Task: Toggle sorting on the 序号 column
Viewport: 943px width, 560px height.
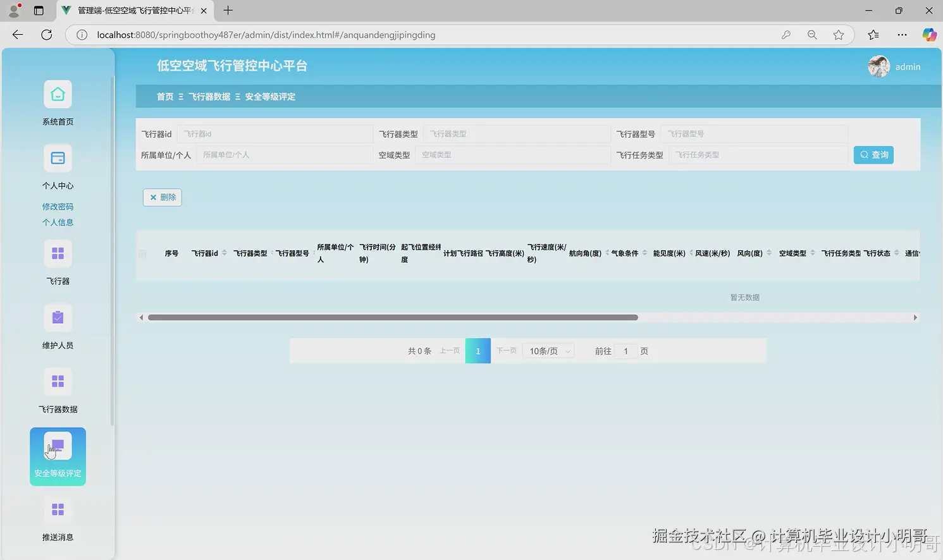Action: (x=171, y=253)
